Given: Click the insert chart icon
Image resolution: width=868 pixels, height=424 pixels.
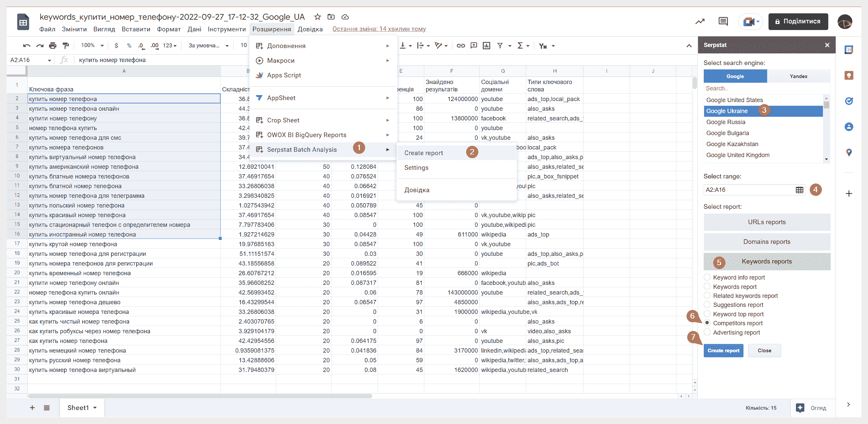Looking at the screenshot, I should 486,45.
